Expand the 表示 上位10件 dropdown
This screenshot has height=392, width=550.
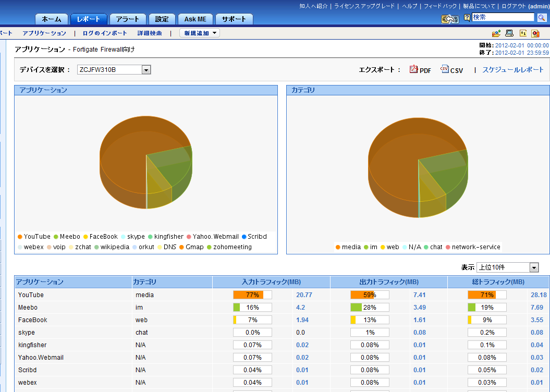[x=533, y=267]
